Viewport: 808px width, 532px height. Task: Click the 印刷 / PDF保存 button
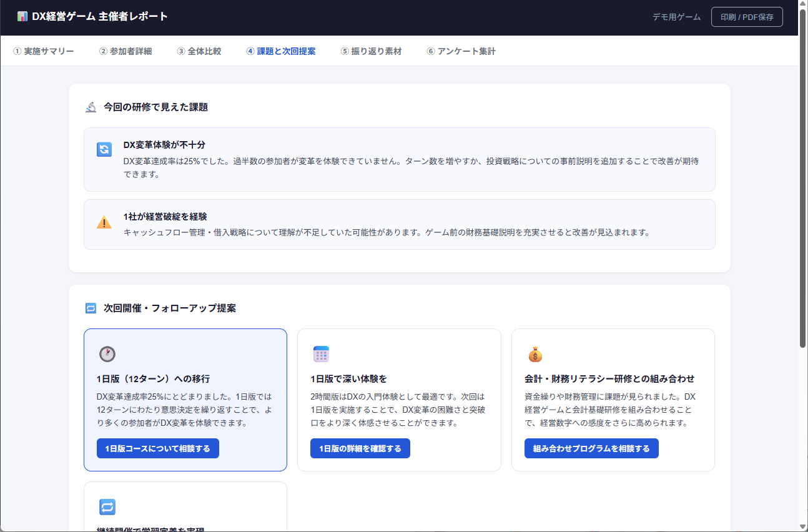click(747, 17)
